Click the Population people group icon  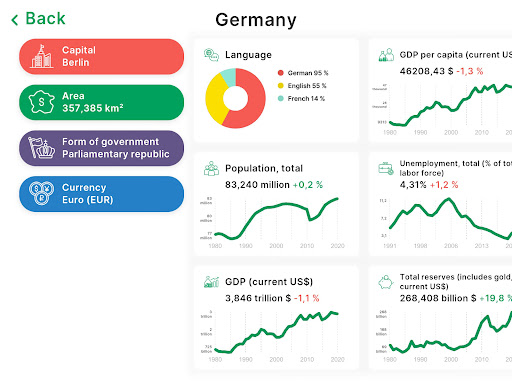coord(211,168)
